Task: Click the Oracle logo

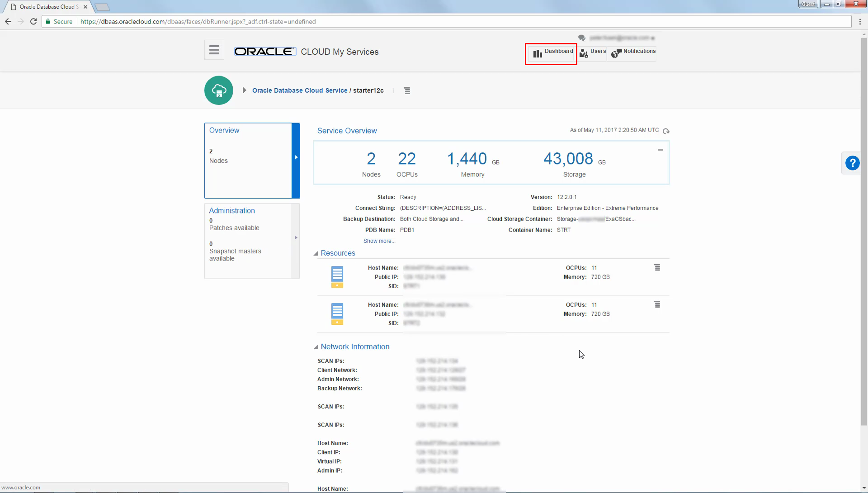Action: pos(265,52)
